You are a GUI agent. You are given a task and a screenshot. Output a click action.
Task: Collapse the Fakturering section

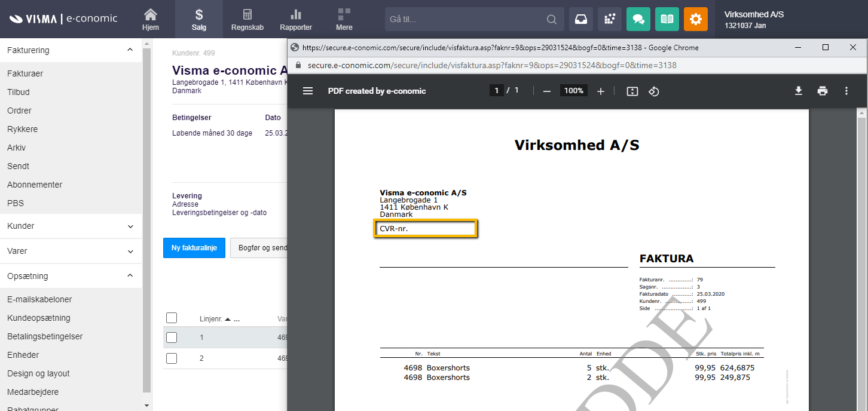click(71, 50)
